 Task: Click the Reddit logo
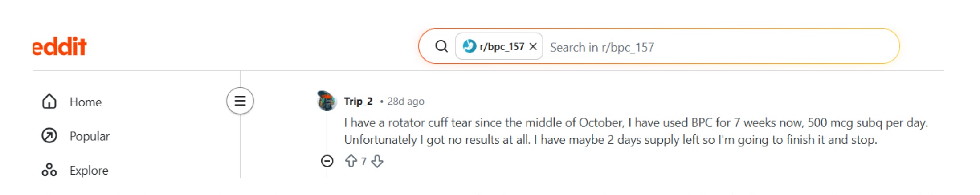pyautogui.click(x=60, y=46)
